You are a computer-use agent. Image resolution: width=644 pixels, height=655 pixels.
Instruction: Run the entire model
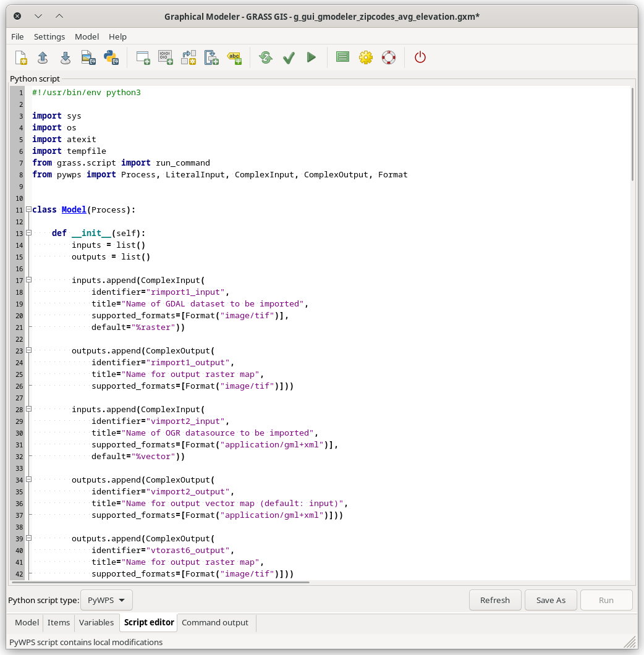(311, 57)
